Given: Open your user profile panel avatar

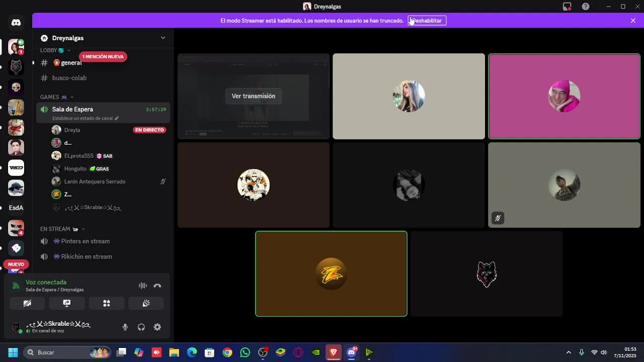Looking at the screenshot, I should [16, 327].
